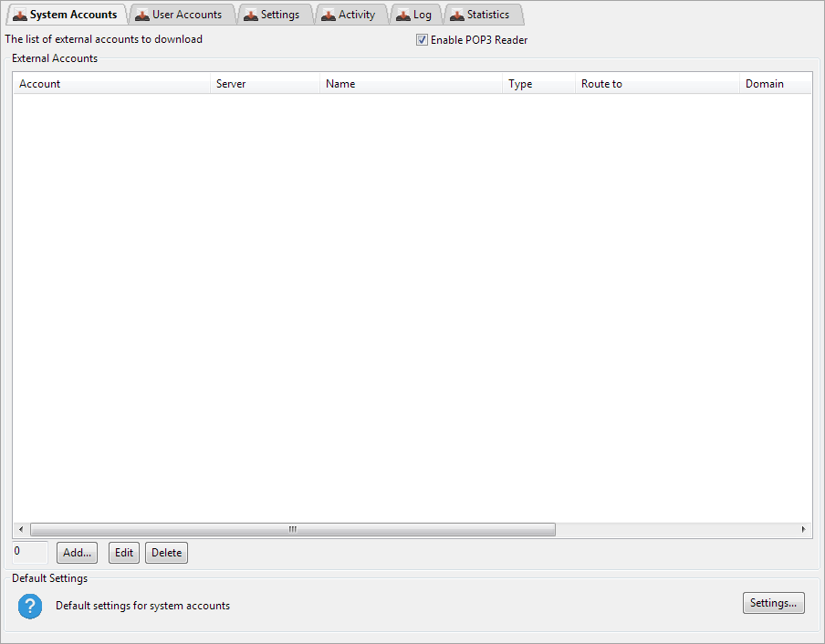Click the Activity tab icon

pos(328,15)
